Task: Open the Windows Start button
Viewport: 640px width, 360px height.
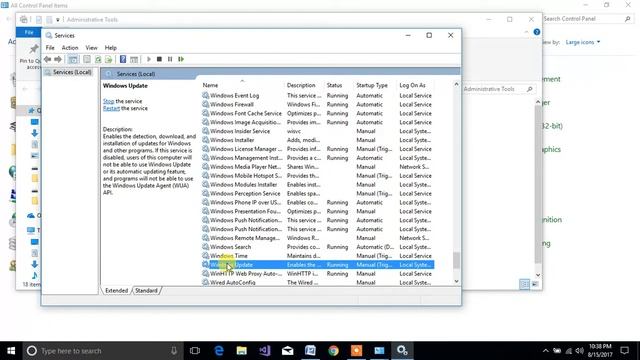Action: click(x=11, y=351)
